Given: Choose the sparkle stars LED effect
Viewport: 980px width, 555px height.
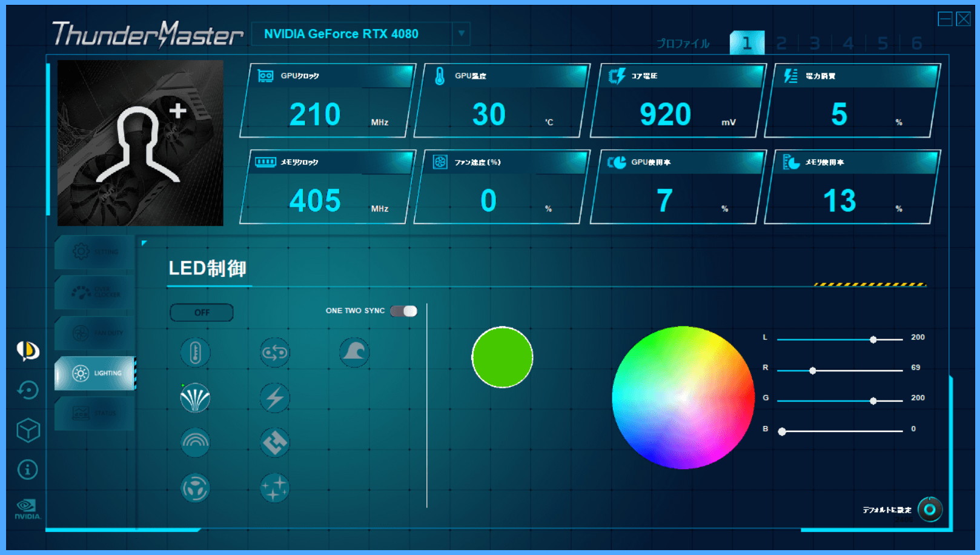Looking at the screenshot, I should tap(274, 488).
